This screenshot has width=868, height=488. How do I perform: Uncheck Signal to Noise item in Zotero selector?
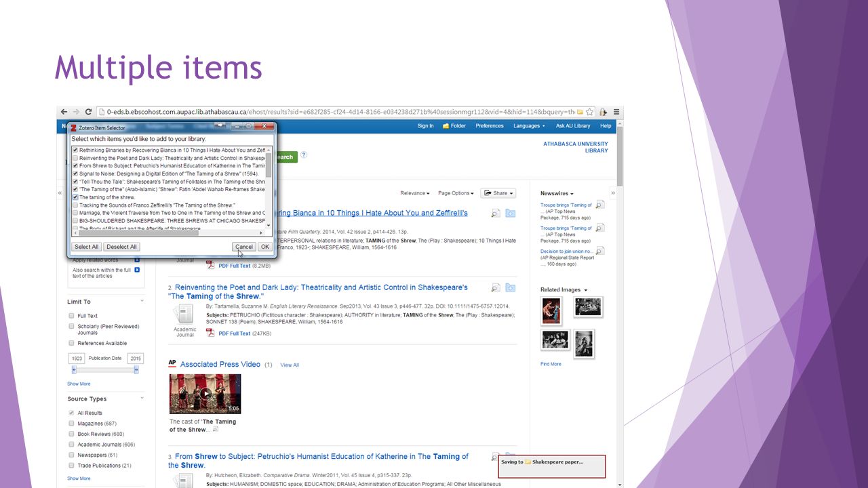pos(75,174)
